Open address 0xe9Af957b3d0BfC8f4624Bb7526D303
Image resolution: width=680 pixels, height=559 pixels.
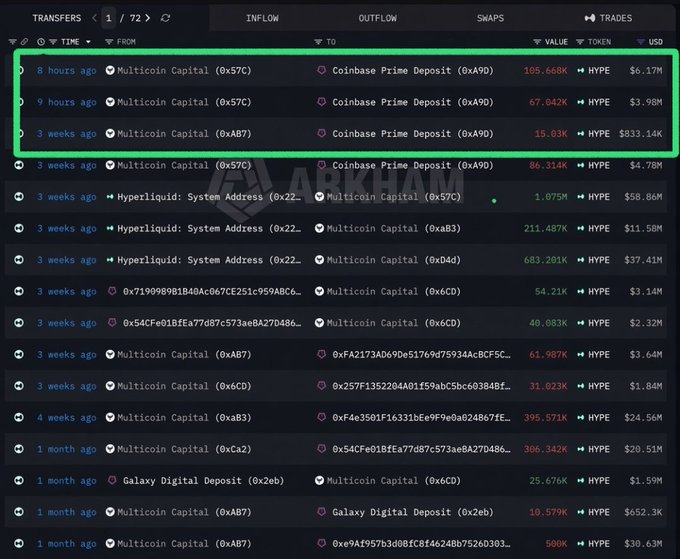tap(421, 544)
